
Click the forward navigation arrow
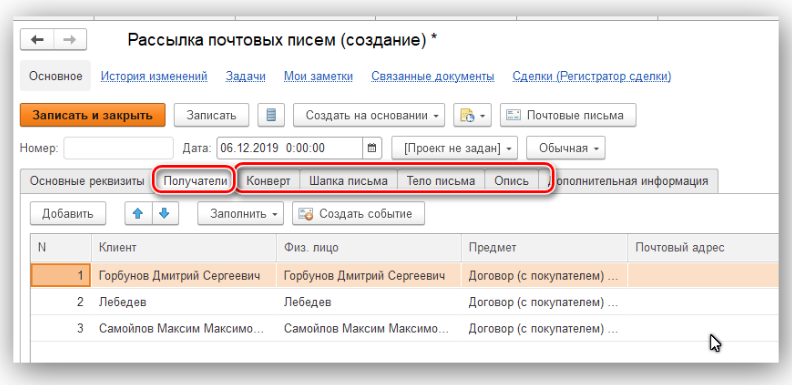click(x=70, y=40)
